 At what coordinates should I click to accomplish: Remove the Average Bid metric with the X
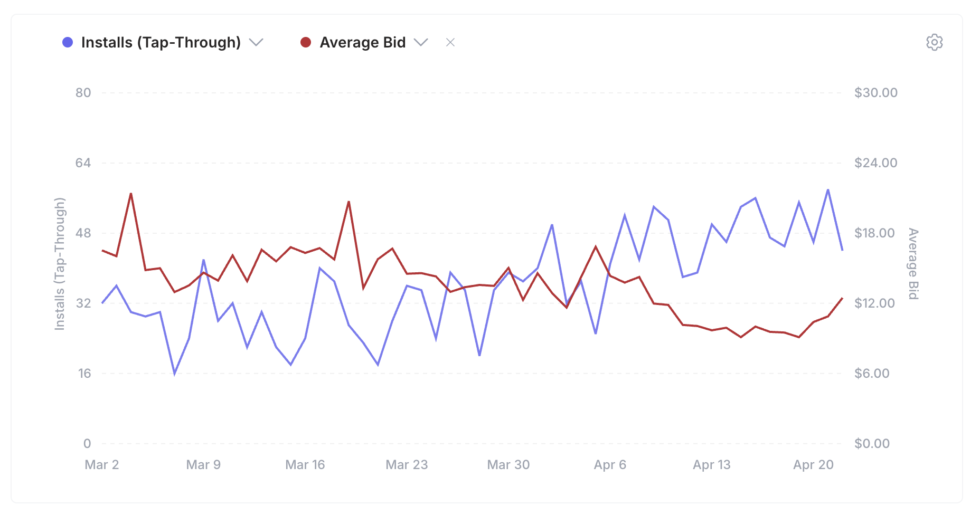(450, 42)
